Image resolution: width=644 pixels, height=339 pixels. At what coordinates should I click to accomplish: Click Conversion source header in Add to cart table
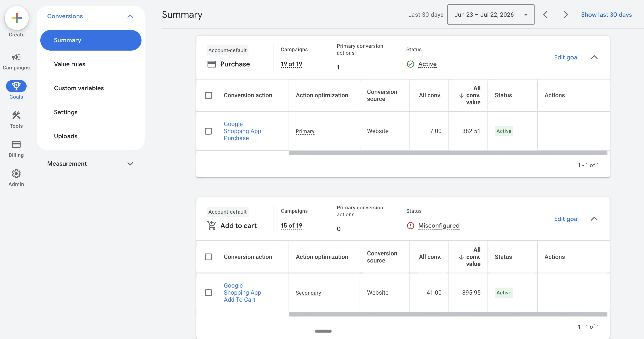coord(382,257)
